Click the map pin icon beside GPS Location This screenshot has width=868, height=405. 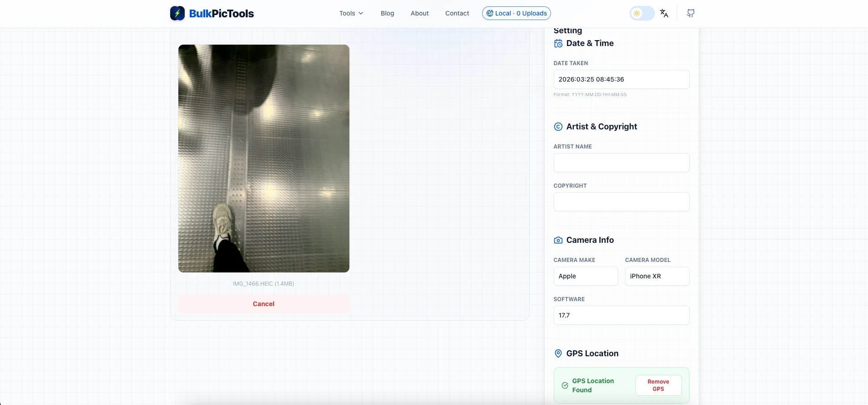(x=558, y=354)
